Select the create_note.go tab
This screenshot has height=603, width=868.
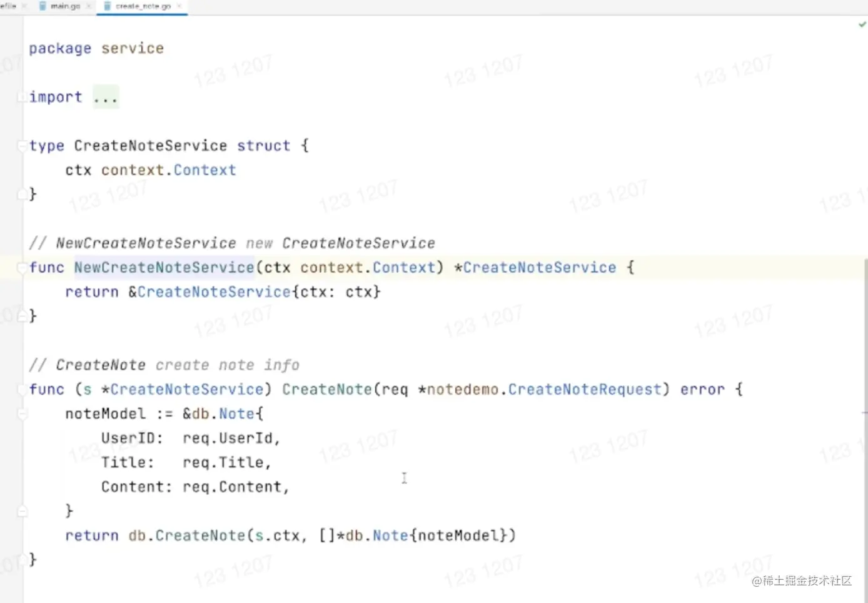(143, 6)
